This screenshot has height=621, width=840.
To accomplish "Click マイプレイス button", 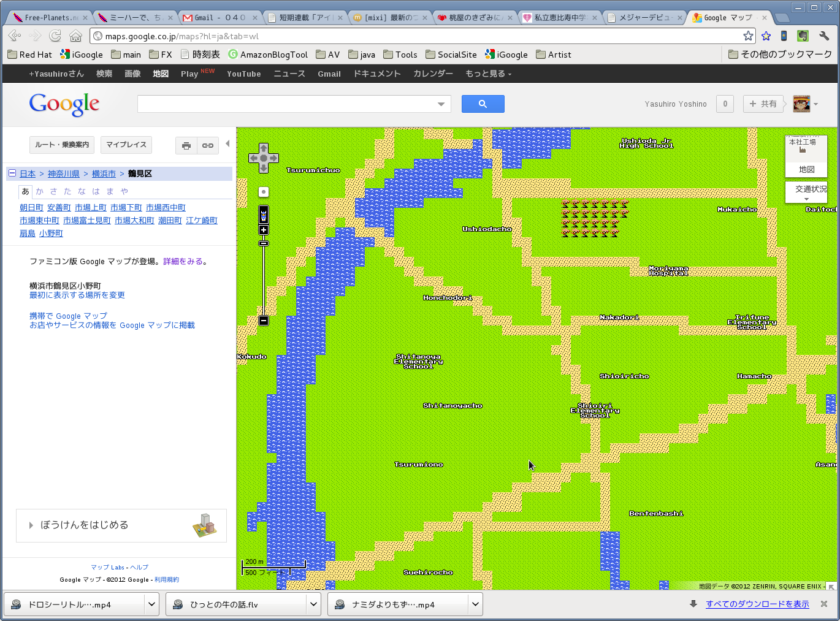I will tap(126, 145).
